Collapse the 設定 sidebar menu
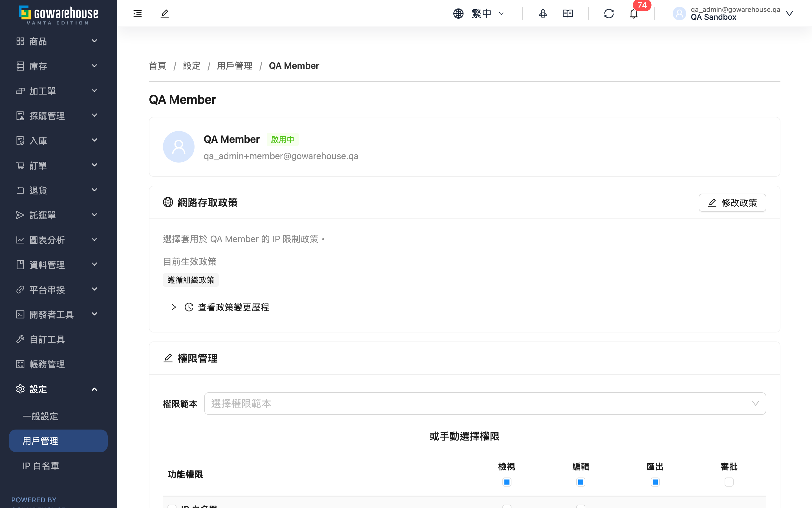812x508 pixels. [94, 389]
